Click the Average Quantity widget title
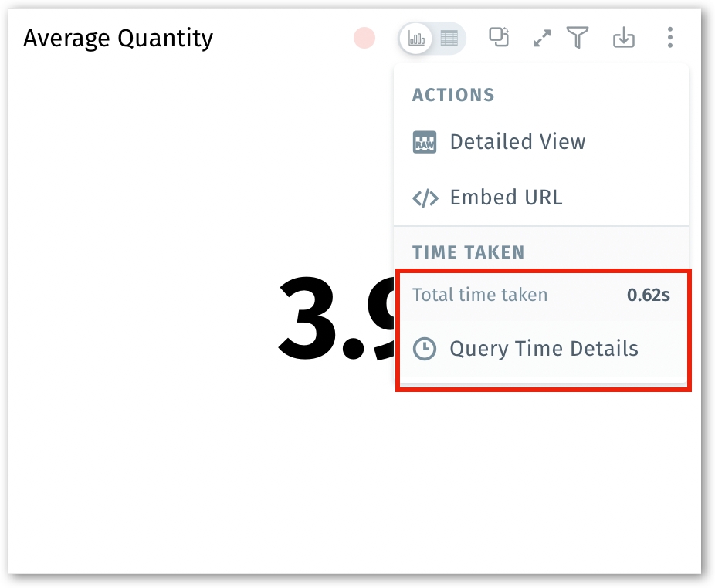This screenshot has width=715, height=588. point(118,38)
